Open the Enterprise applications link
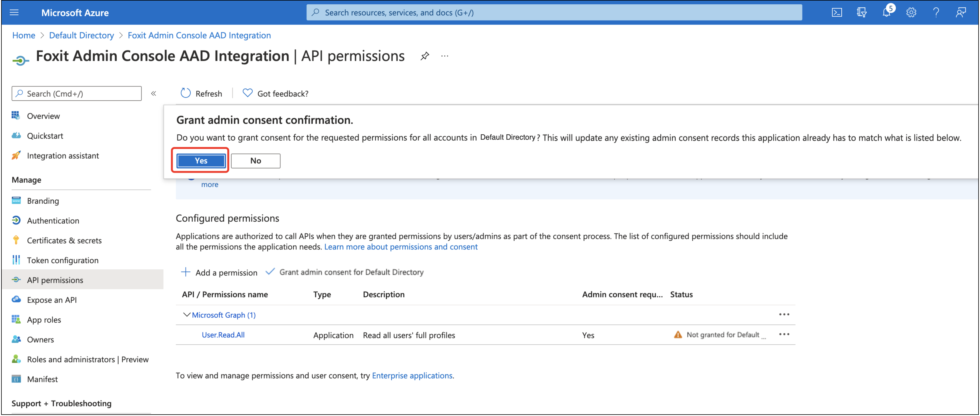Screen dimensions: 980x416 pyautogui.click(x=412, y=375)
